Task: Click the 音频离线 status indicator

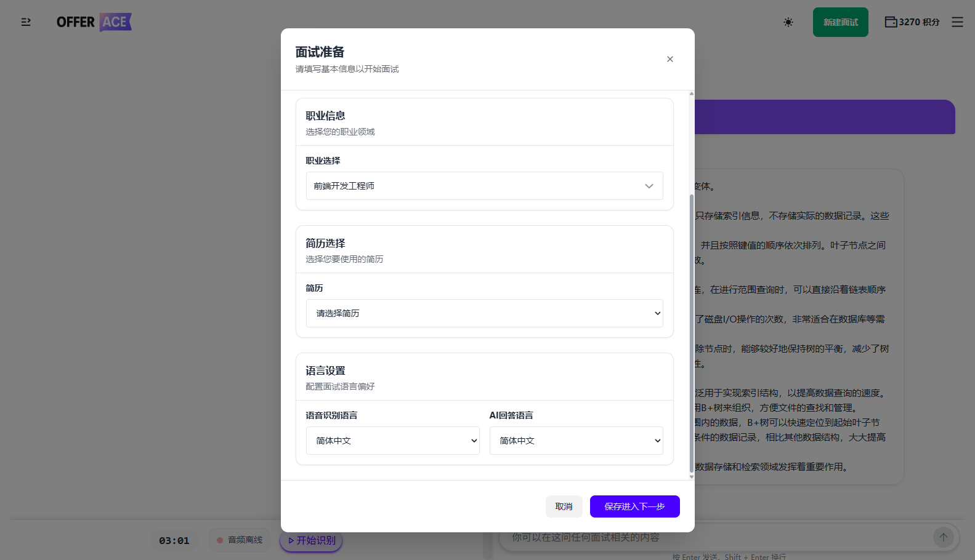Action: point(240,540)
